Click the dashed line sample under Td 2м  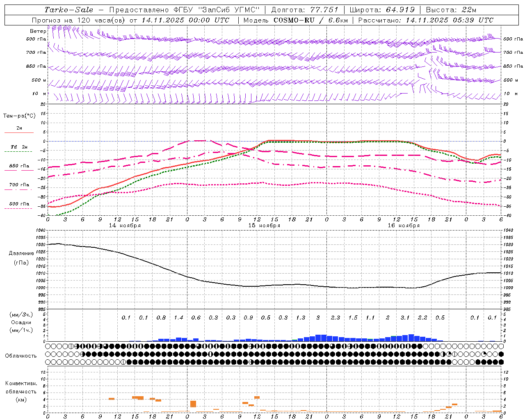[x=18, y=152]
